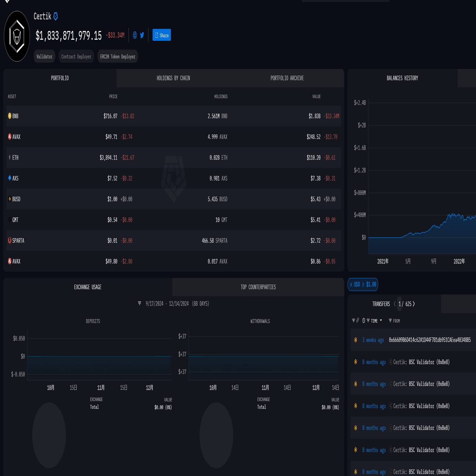The height and width of the screenshot is (476, 476).
Task: Click the verified badge beside Certik
Action: (x=56, y=16)
